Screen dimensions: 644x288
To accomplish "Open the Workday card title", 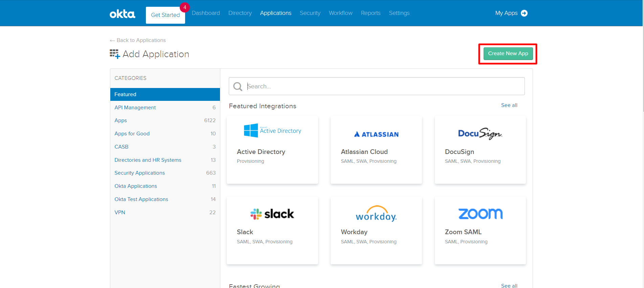I will click(354, 232).
